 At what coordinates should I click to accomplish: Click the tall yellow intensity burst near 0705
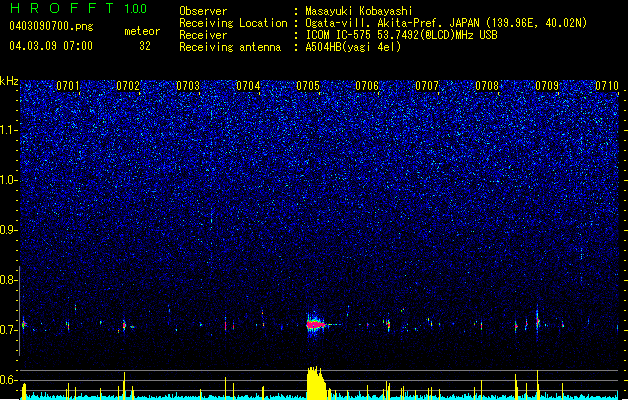317,382
